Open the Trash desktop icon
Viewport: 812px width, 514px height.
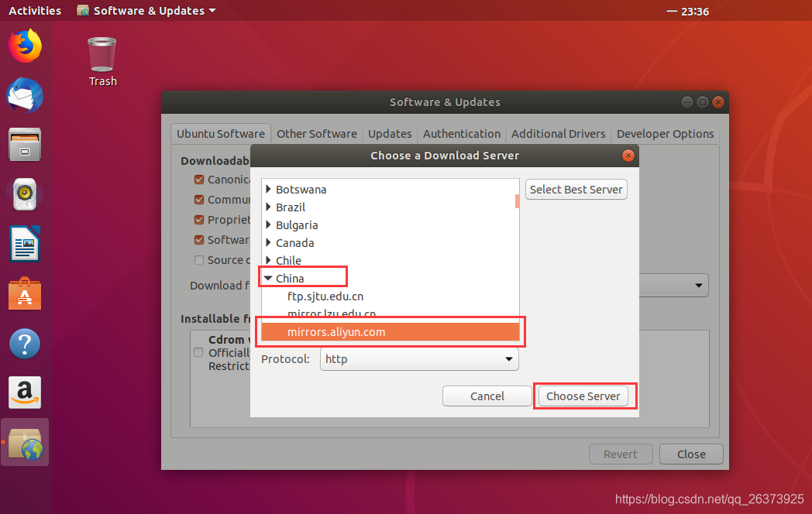(x=102, y=62)
